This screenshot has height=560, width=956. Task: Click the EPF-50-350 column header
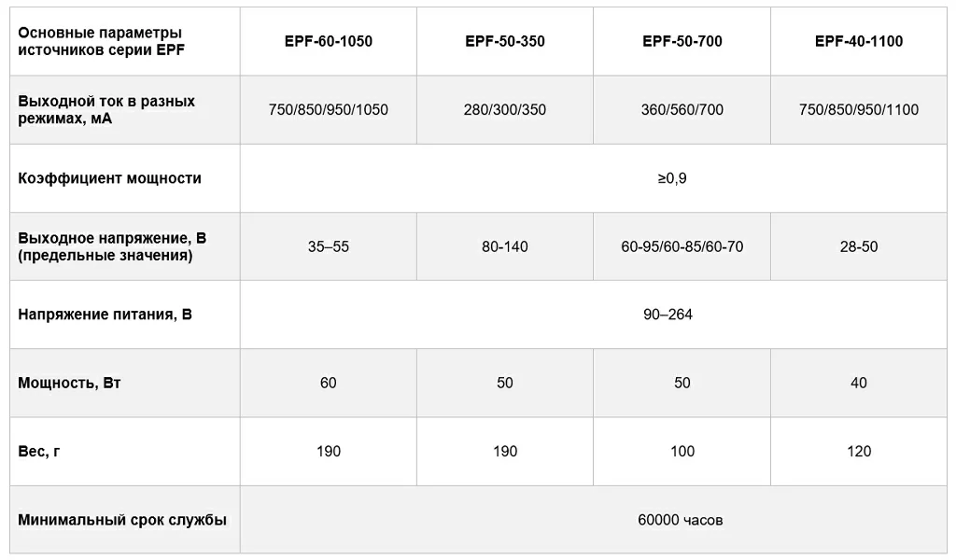[x=505, y=41]
